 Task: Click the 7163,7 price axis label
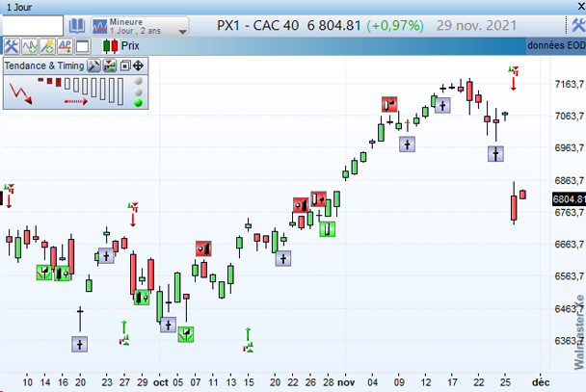coord(569,84)
